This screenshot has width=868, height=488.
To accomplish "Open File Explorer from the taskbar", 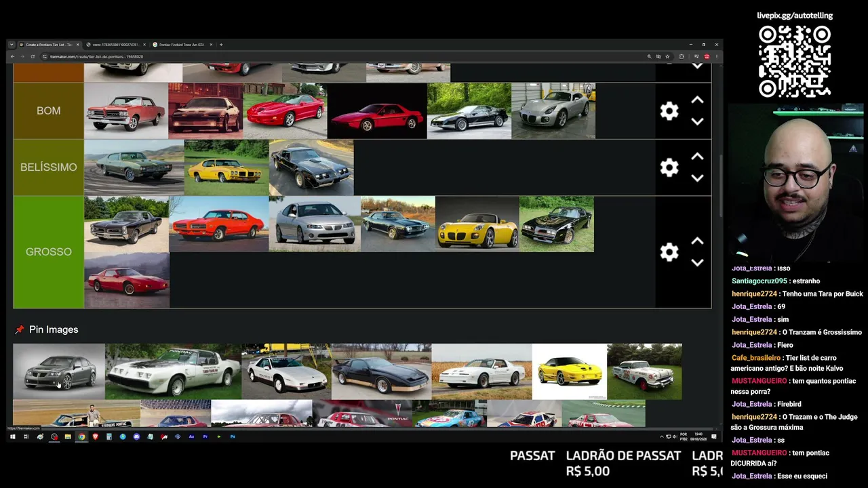I will coord(68,436).
